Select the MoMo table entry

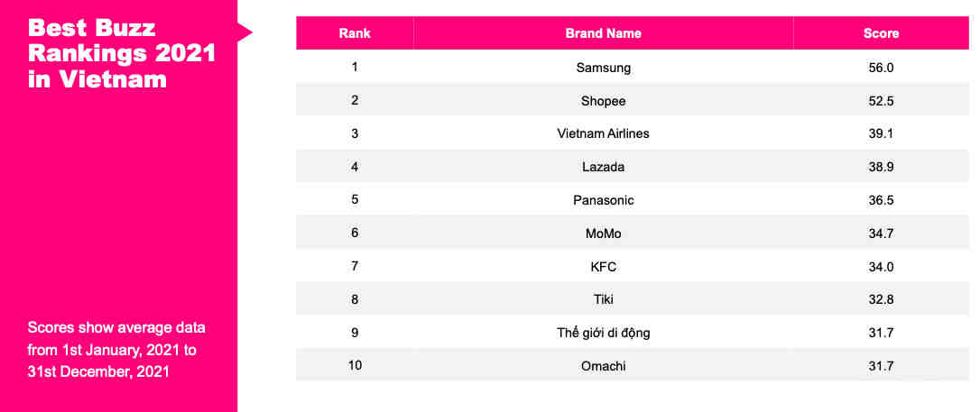[x=603, y=233]
